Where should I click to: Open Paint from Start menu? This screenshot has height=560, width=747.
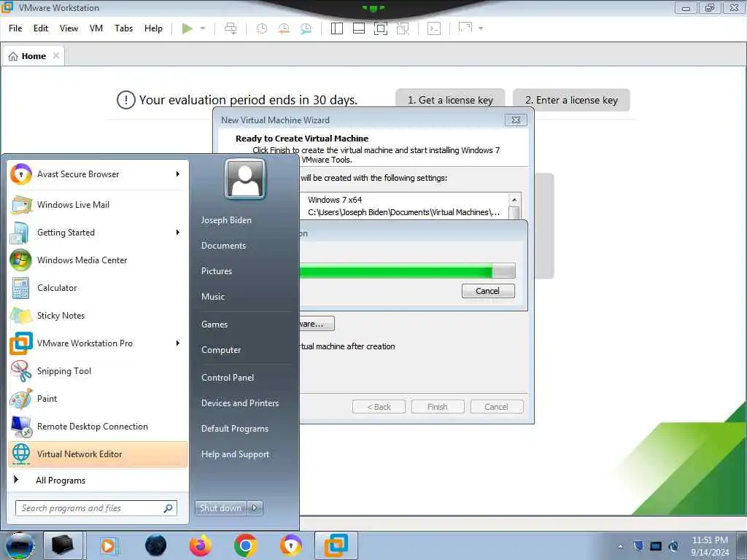(98, 399)
